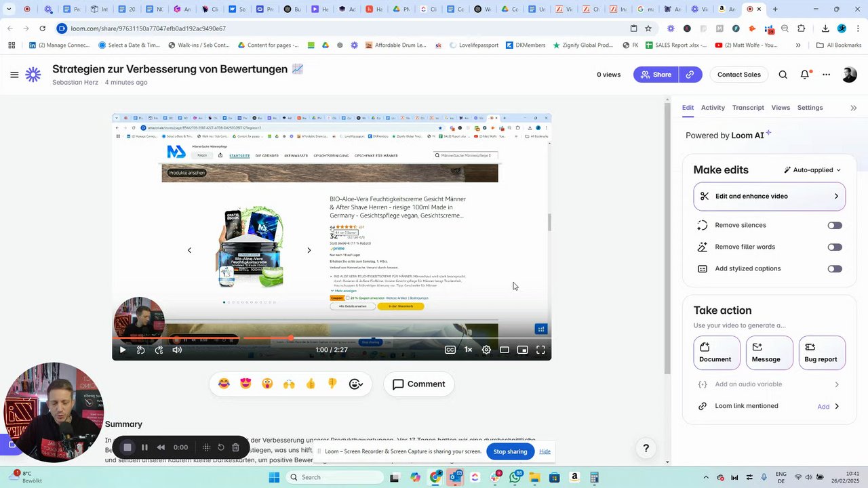Pause the Loom recording

144,447
